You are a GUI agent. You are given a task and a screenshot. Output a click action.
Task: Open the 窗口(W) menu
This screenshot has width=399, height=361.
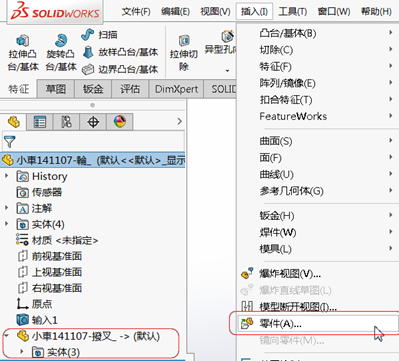point(334,12)
